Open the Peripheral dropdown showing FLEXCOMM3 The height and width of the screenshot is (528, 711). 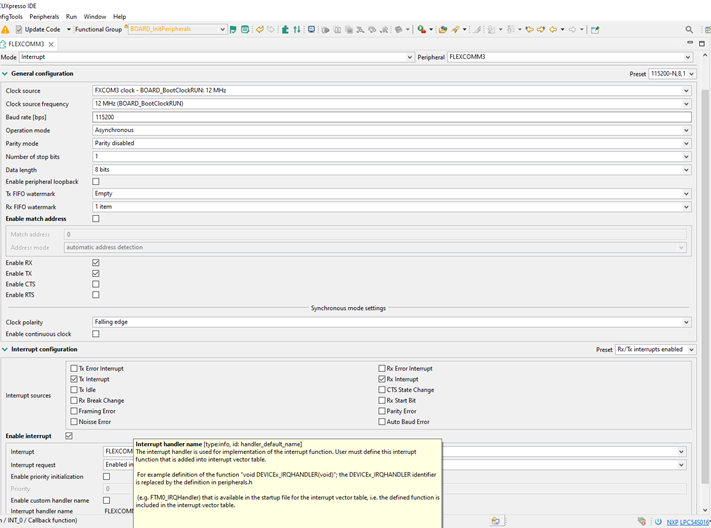click(570, 57)
